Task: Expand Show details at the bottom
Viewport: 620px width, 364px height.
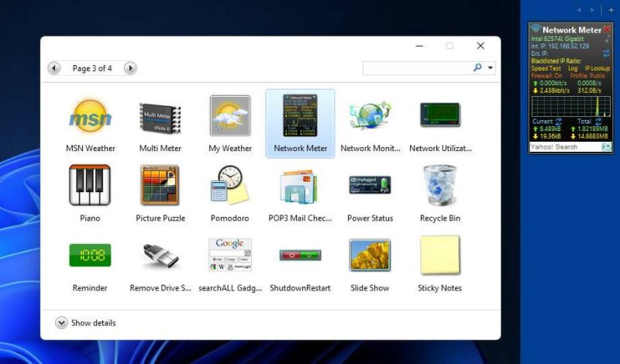Action: click(x=62, y=323)
